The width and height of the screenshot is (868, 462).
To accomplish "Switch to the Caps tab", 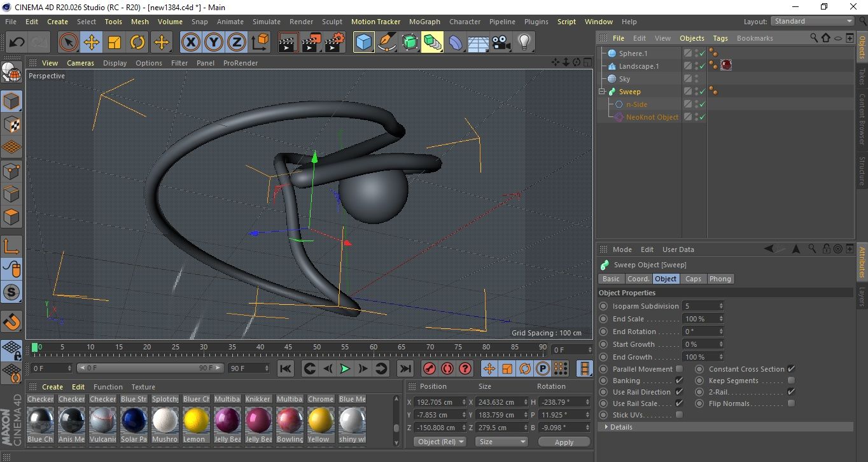I will click(693, 279).
